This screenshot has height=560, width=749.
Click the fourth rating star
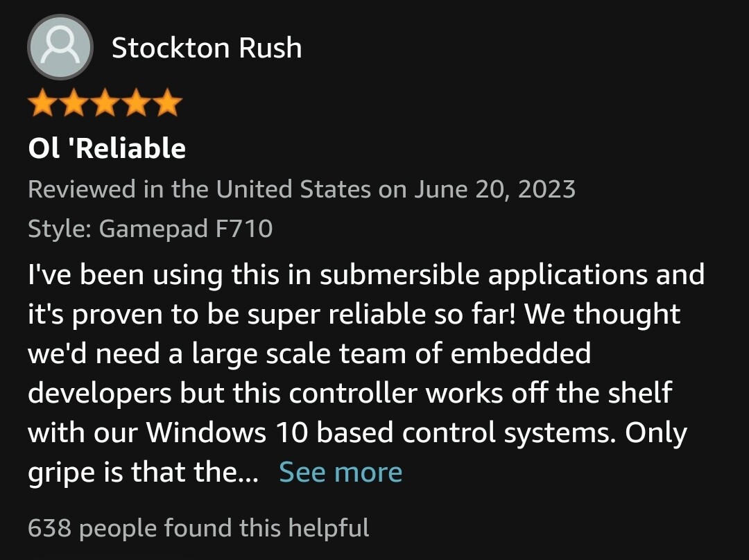click(136, 105)
